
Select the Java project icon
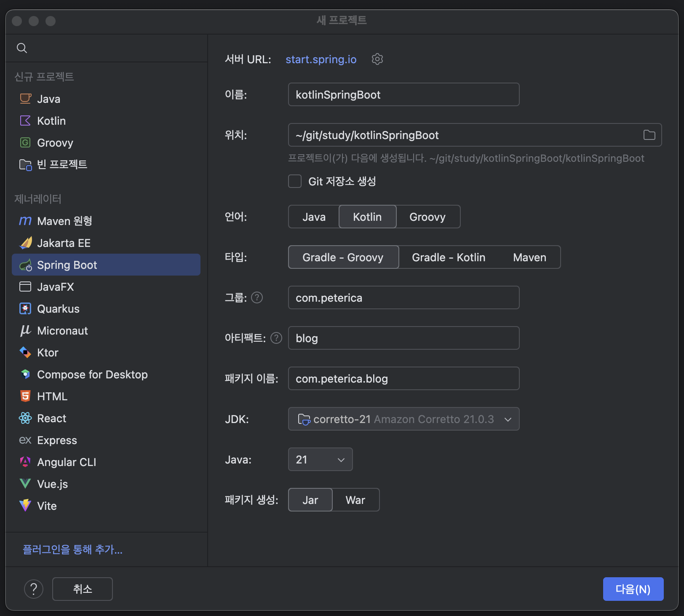(25, 99)
